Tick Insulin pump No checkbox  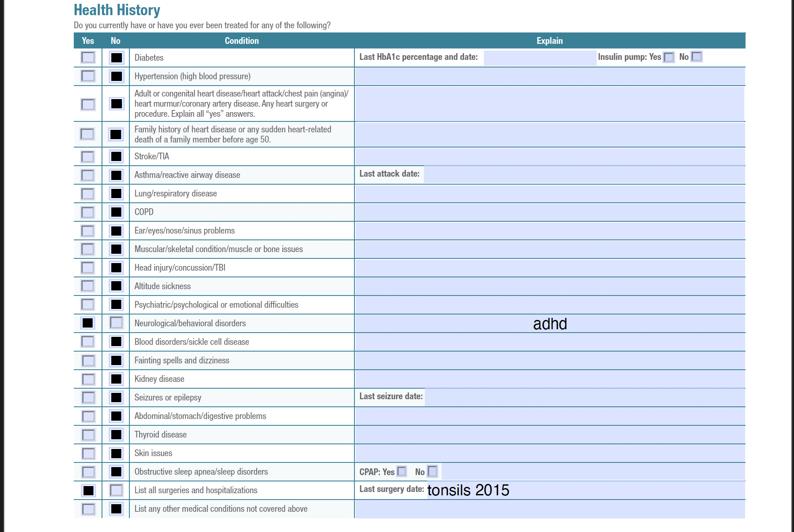[x=697, y=57]
